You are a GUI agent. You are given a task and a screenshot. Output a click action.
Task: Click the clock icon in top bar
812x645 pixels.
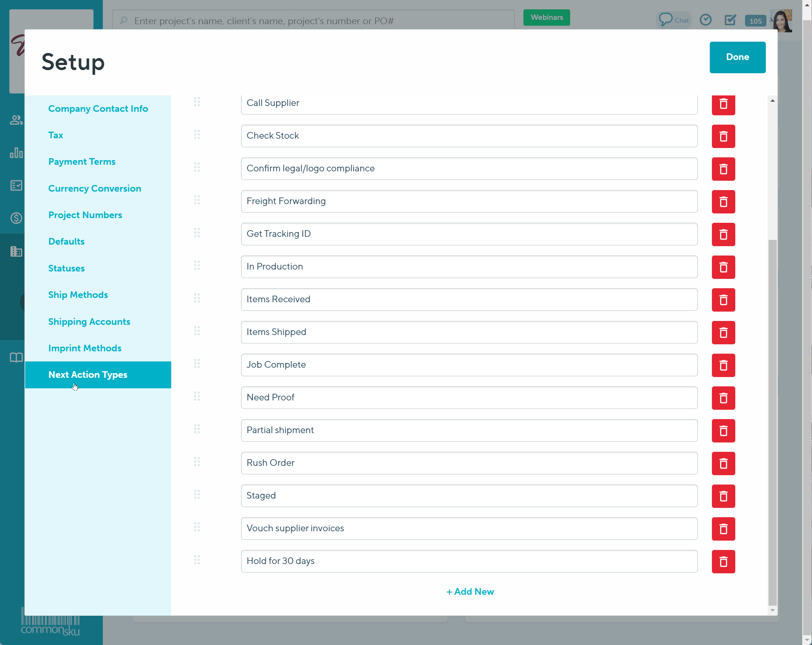pyautogui.click(x=705, y=19)
